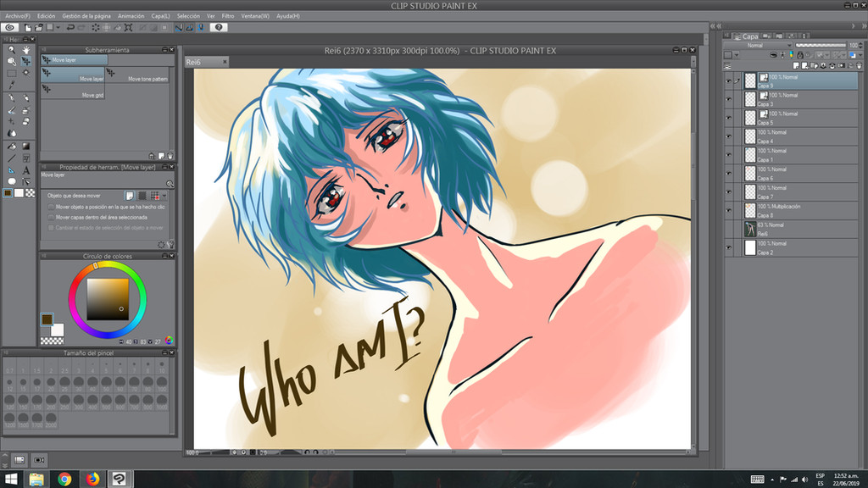Delete sub tool trash icon in Subherramienta
This screenshot has height=488, width=868.
(x=170, y=156)
